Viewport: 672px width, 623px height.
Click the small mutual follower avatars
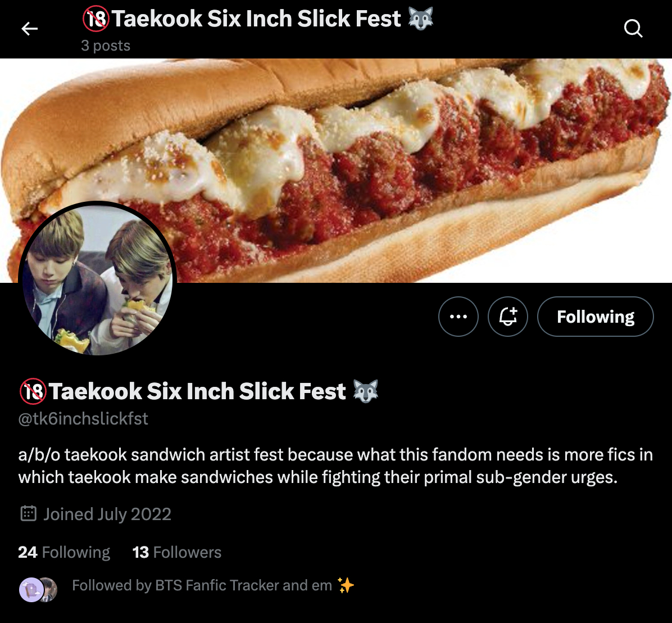click(38, 590)
